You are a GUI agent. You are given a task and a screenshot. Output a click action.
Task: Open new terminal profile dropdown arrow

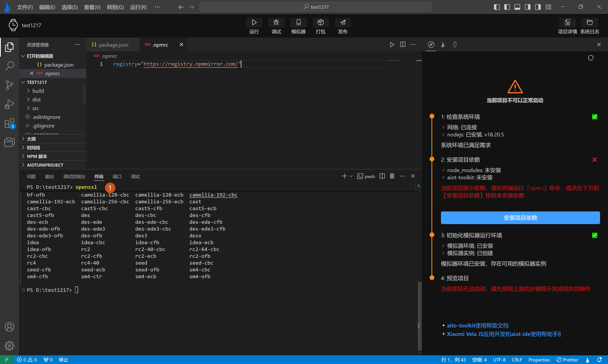[x=351, y=176]
